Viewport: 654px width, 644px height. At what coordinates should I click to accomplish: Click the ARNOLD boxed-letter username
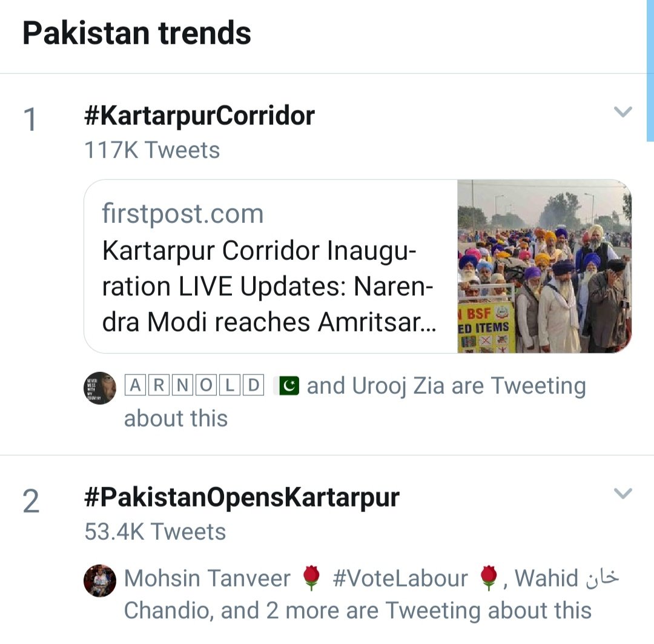(x=194, y=385)
